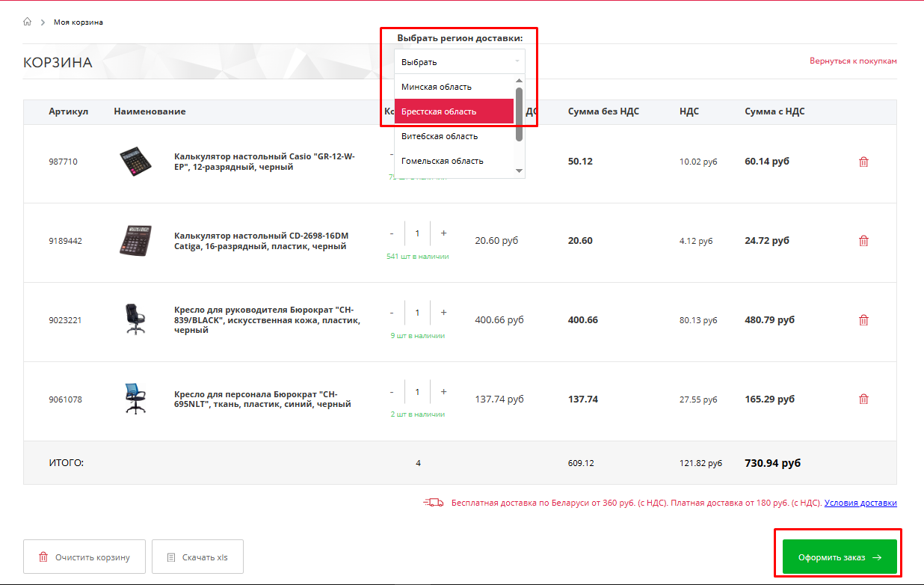Click the blue CH-695NLT chair thumbnail
924x585 pixels.
[x=135, y=399]
